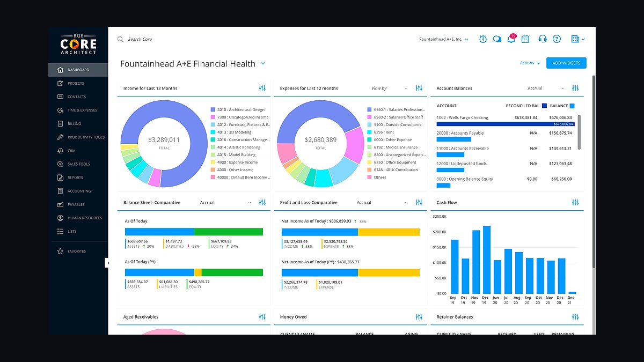Click the 20000 : Accounts Payable row
Viewport: 644px width, 362px height.
pos(504,136)
